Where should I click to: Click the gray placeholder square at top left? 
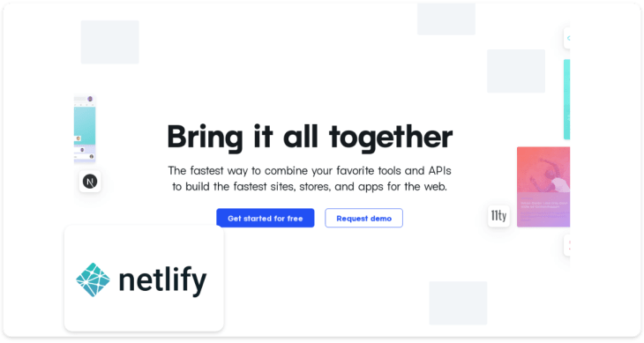(110, 42)
